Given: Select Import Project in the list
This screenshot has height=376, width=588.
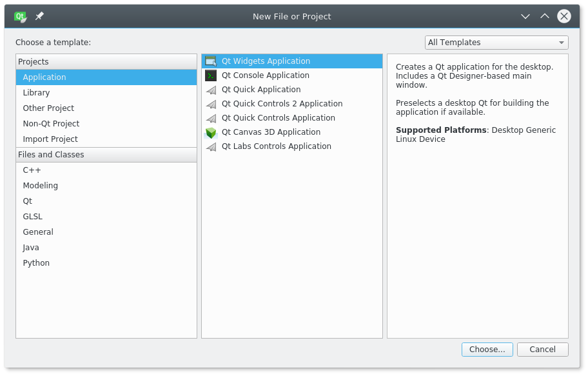Looking at the screenshot, I should click(50, 139).
